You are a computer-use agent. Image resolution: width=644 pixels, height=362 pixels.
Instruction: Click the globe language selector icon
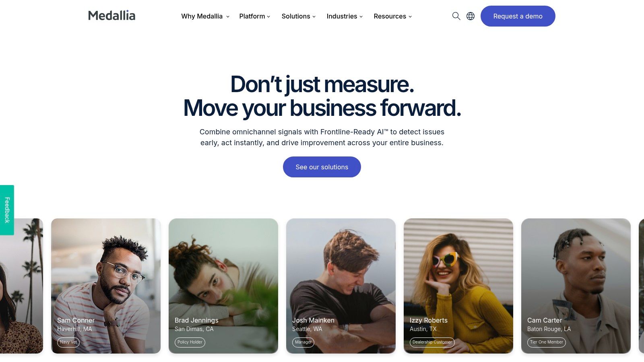[471, 16]
